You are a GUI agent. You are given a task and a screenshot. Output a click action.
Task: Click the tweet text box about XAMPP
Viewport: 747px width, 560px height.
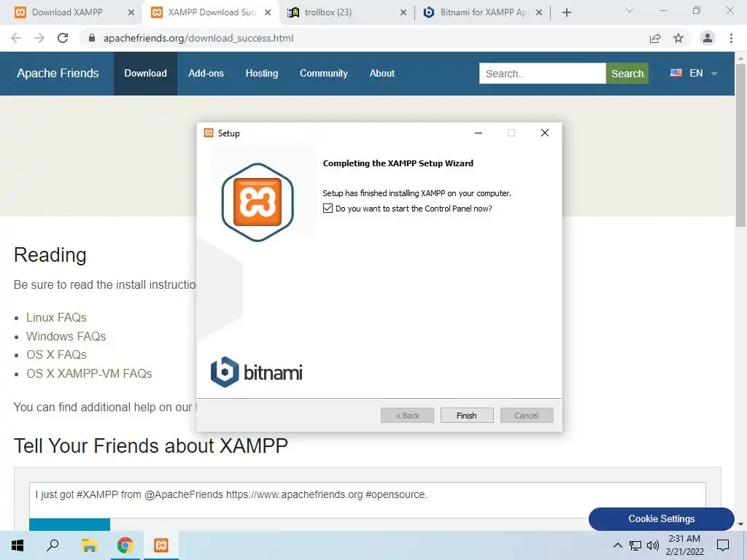tap(368, 500)
